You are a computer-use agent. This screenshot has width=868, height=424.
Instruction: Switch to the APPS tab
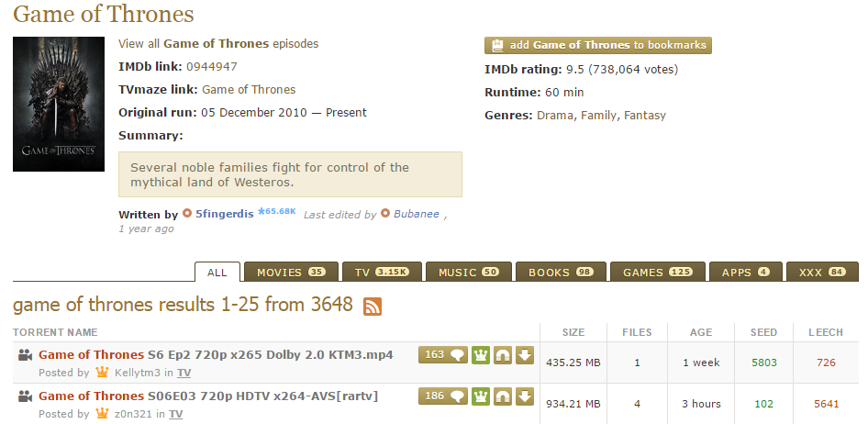(746, 273)
